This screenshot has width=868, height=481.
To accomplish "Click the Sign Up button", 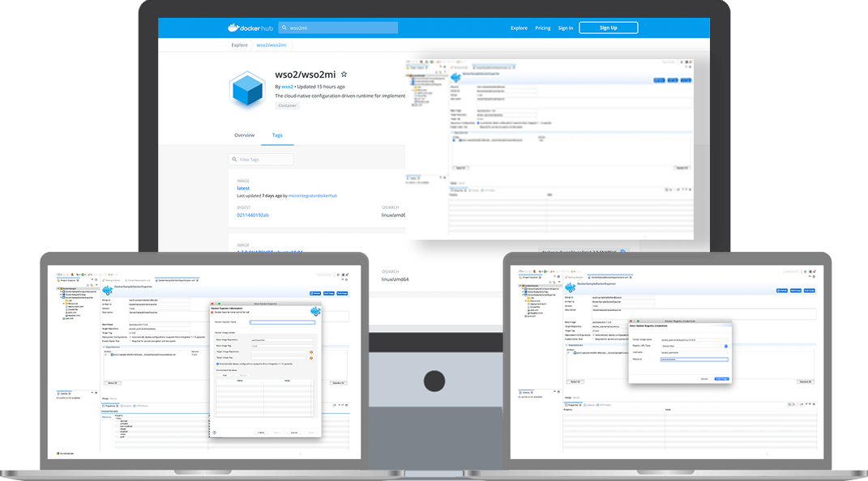I will click(x=608, y=28).
